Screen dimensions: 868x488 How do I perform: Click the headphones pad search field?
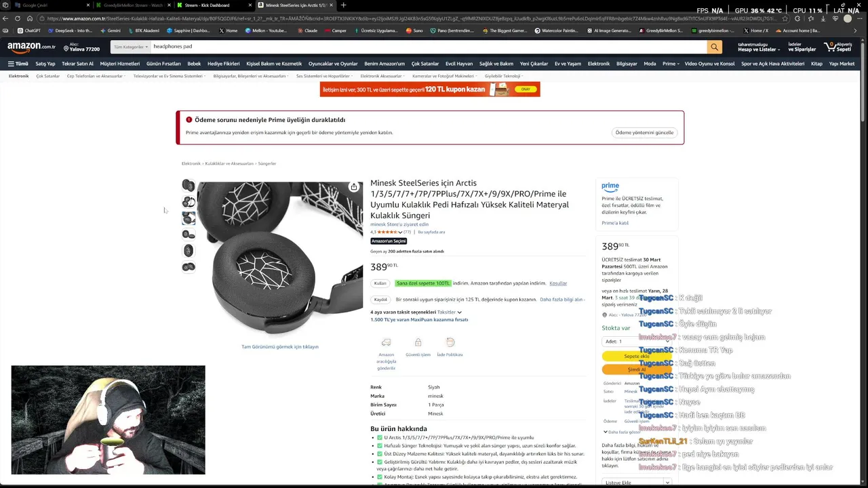click(427, 47)
